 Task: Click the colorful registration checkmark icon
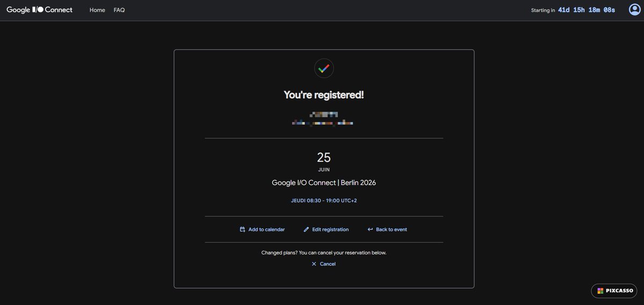[324, 68]
